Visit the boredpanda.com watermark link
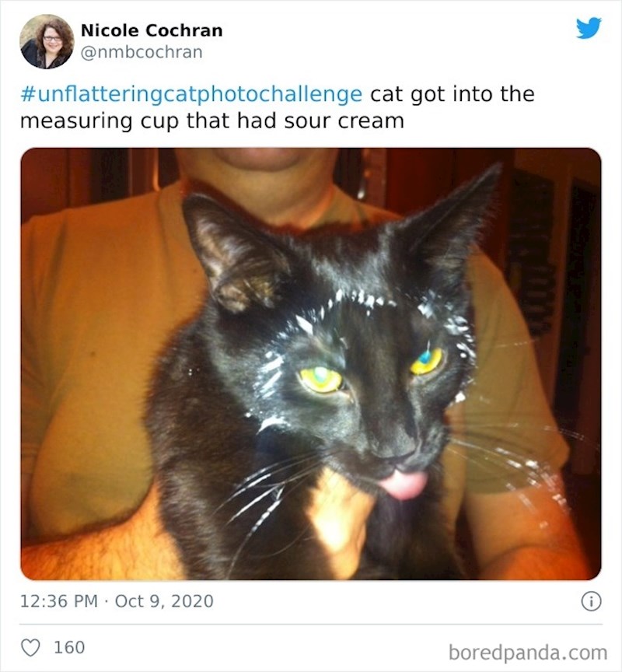 point(528,653)
